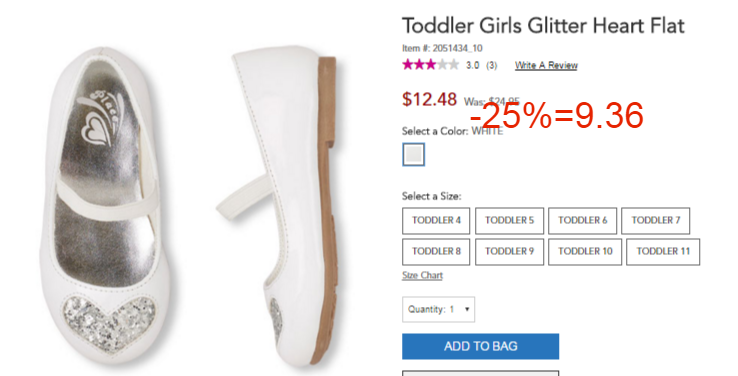
Task: Click the button below Add To Bag
Action: 481,373
